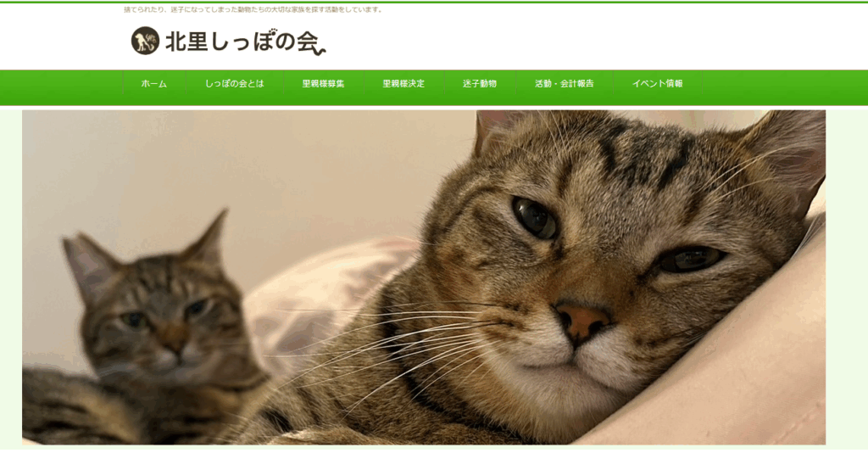Image resolution: width=868 pixels, height=453 pixels.
Task: Go to 里親様募集 in the navigation
Action: coord(323,84)
